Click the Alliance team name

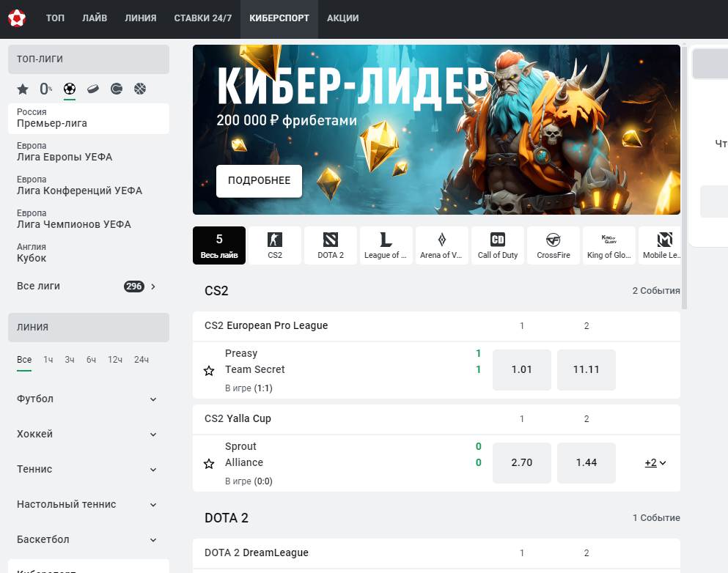click(x=244, y=462)
